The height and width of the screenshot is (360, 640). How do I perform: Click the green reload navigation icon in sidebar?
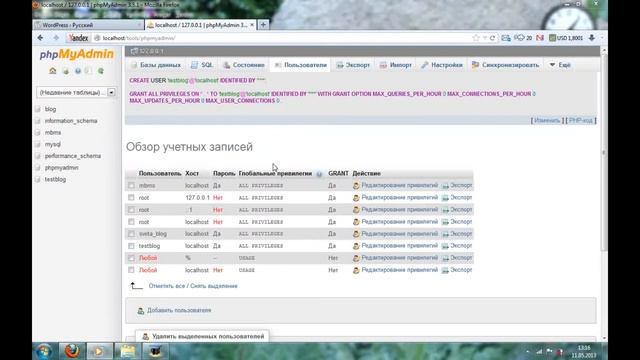click(x=101, y=71)
